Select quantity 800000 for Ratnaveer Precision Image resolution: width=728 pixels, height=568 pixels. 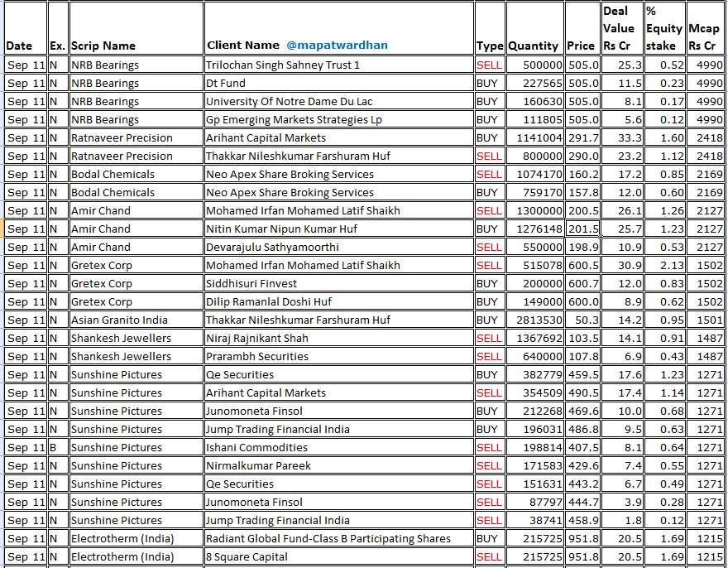pyautogui.click(x=535, y=156)
